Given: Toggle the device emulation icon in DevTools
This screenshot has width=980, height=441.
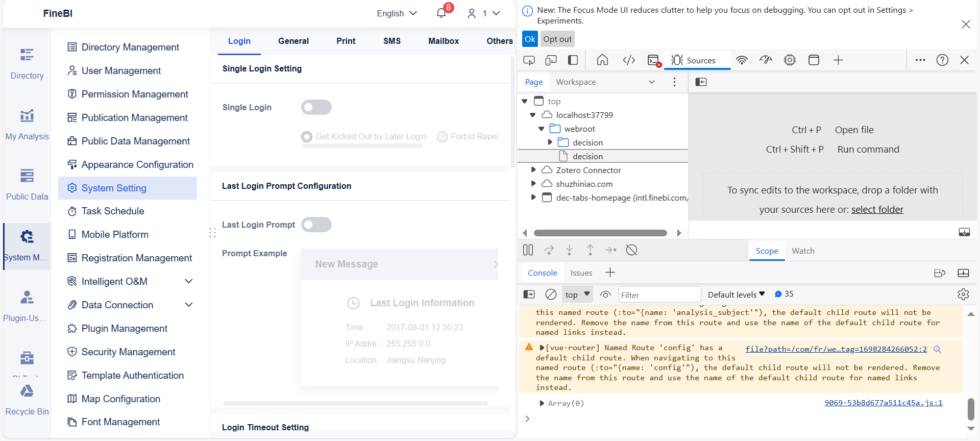Looking at the screenshot, I should pyautogui.click(x=551, y=60).
